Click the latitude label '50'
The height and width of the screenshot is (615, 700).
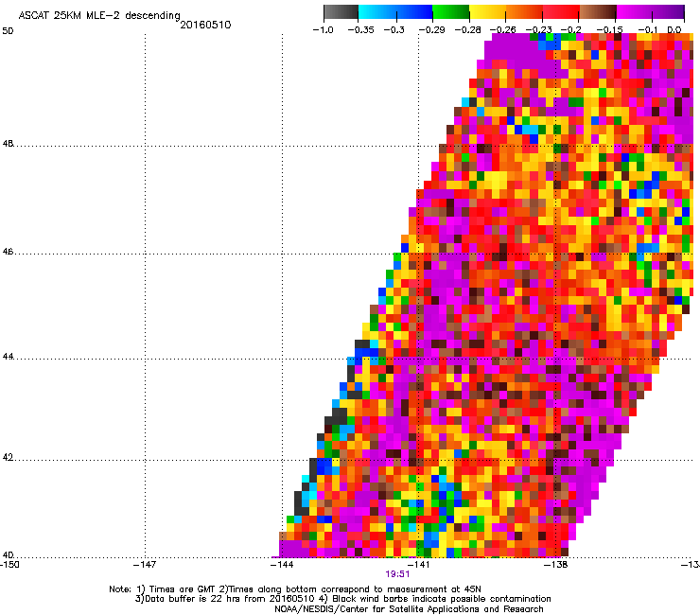[x=8, y=31]
